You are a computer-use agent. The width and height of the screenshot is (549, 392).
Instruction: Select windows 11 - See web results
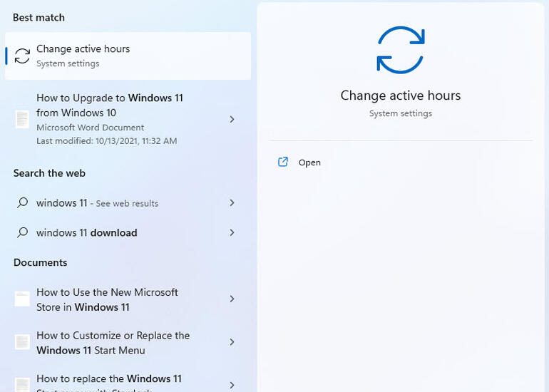128,203
